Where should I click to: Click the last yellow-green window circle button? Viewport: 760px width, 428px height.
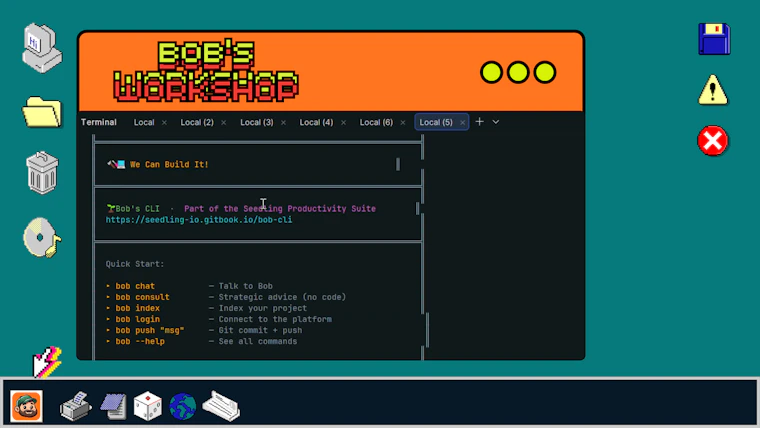[545, 72]
